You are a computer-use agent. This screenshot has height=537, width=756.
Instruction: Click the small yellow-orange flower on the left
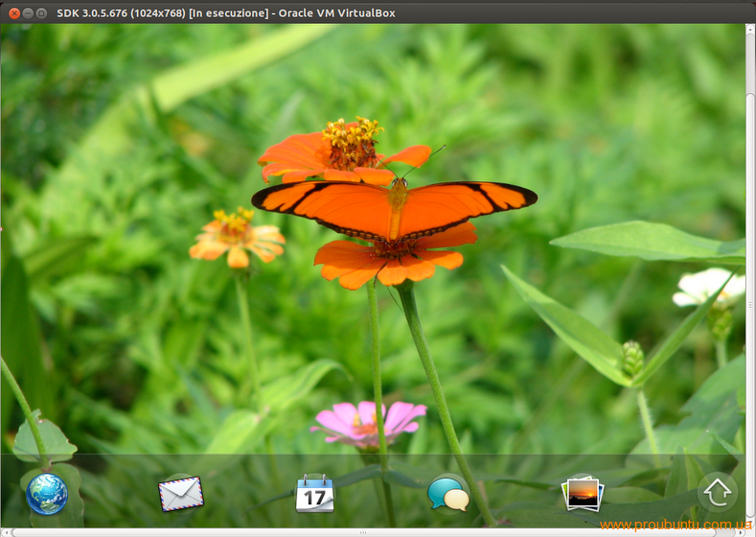[x=237, y=237]
